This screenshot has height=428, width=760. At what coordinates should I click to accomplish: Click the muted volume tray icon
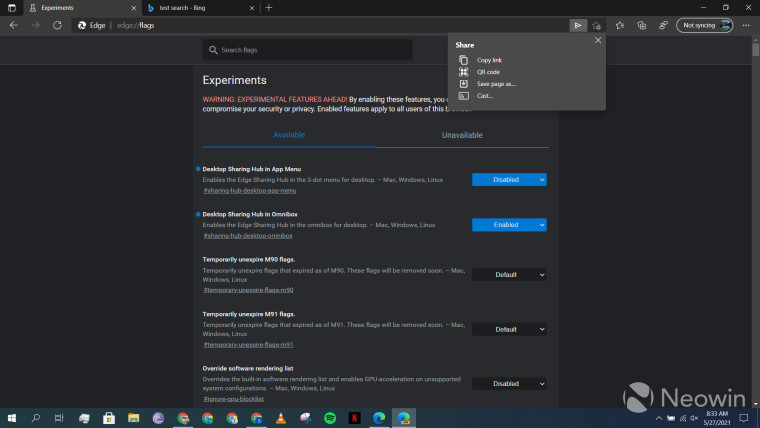point(694,418)
